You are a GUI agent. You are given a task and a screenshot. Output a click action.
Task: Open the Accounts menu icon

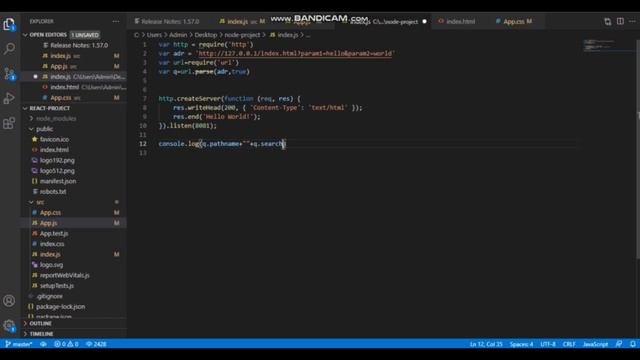[x=9, y=301]
